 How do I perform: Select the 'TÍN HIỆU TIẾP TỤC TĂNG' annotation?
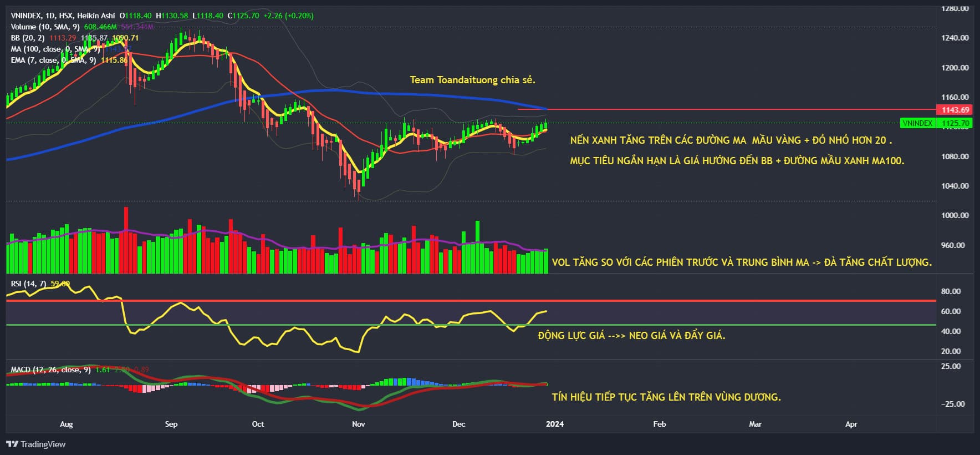(x=666, y=397)
